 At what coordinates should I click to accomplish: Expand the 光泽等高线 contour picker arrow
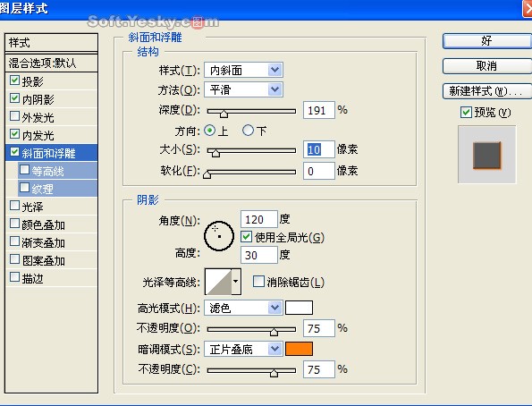point(236,282)
